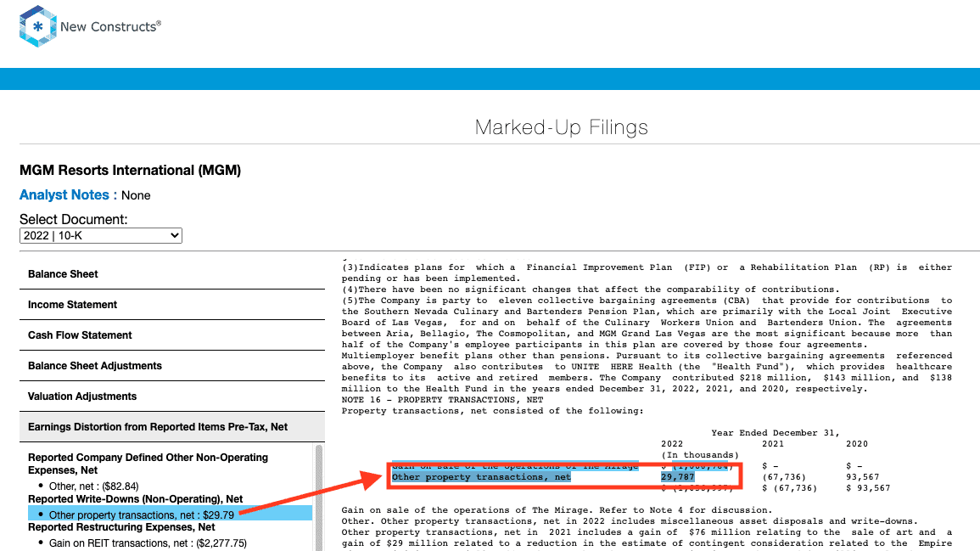The width and height of the screenshot is (980, 551).
Task: Click the 'Reported Write-Downs (Non-Operating), Net' heading
Action: (x=135, y=499)
